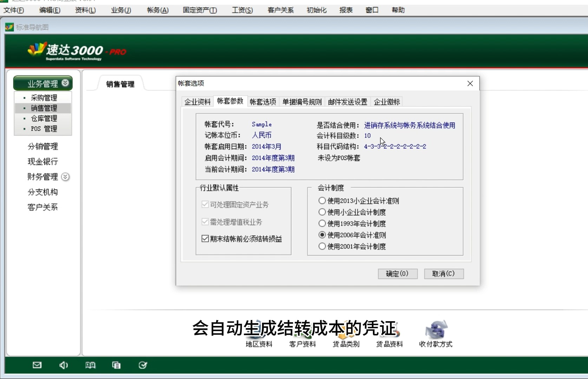The image size is (588, 379).
Task: Select 使用2013小企业会计准则 radio option
Action: (x=322, y=201)
